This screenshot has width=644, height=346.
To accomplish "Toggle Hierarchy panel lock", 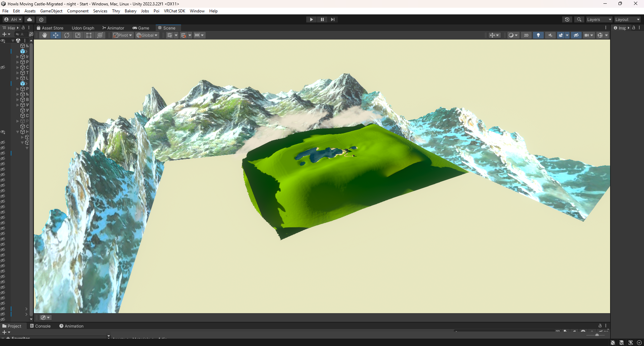I will pyautogui.click(x=23, y=28).
